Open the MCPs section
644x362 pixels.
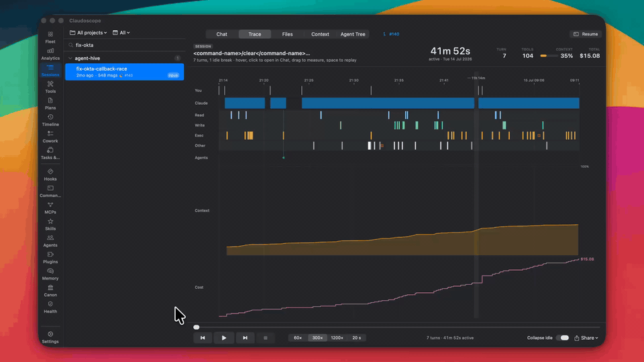pyautogui.click(x=50, y=208)
